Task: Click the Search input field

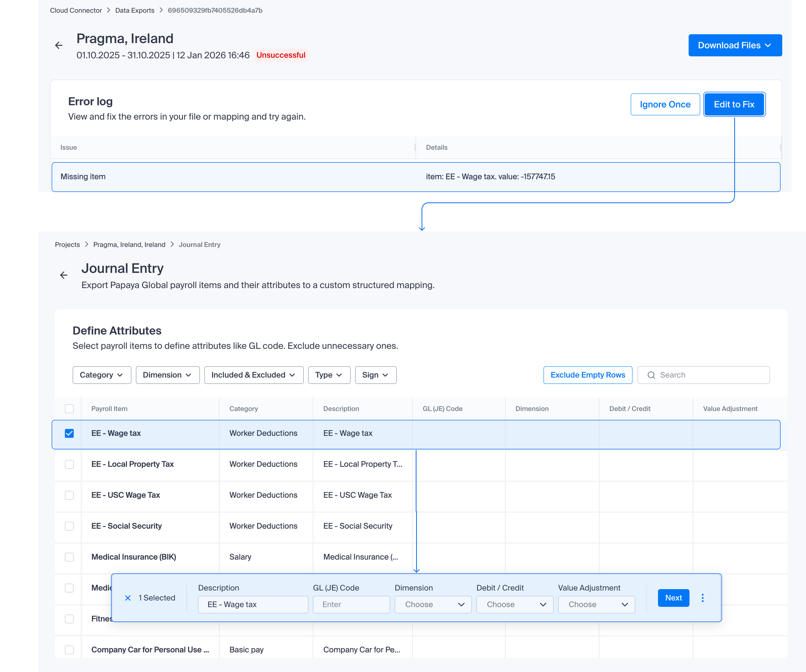Action: [x=704, y=375]
